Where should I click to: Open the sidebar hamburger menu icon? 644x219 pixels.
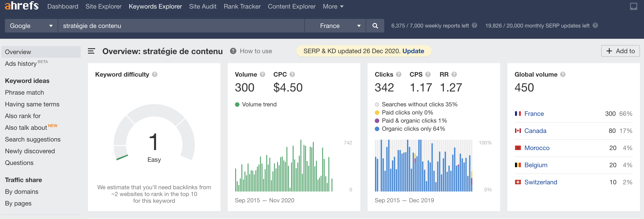(91, 51)
